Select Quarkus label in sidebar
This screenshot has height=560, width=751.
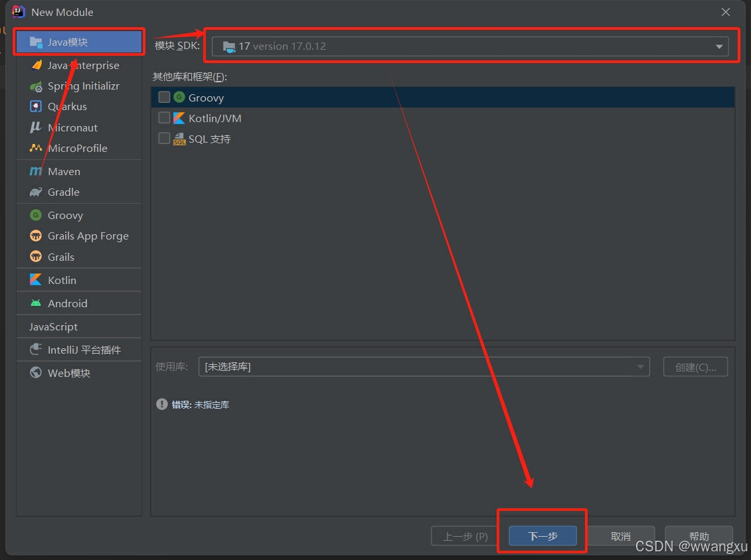pos(68,106)
